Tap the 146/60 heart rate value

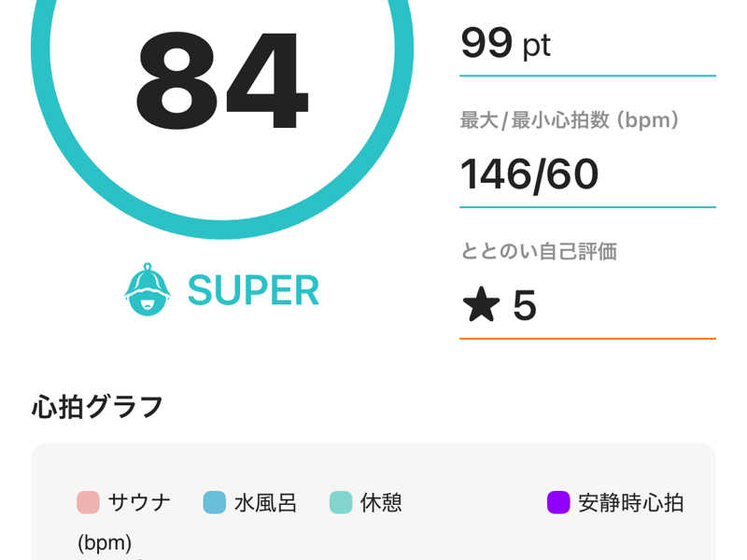point(529,175)
